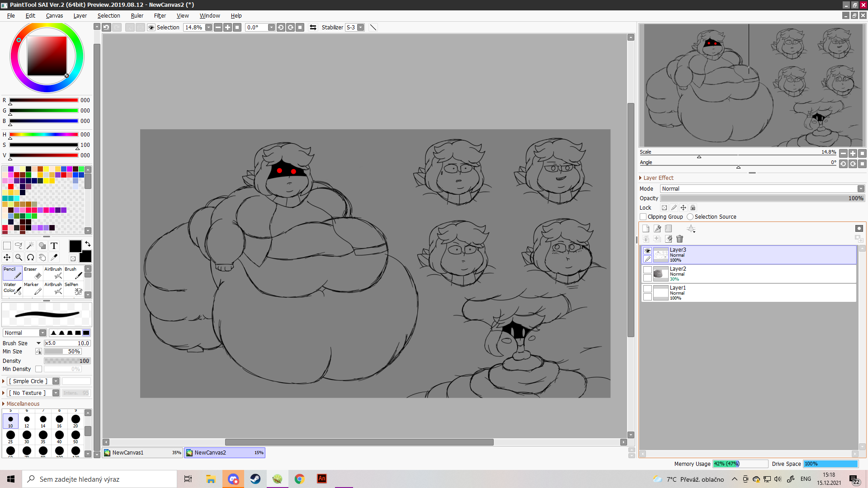Create a new normal layer
Screen dimensions: 868x488
click(646, 229)
